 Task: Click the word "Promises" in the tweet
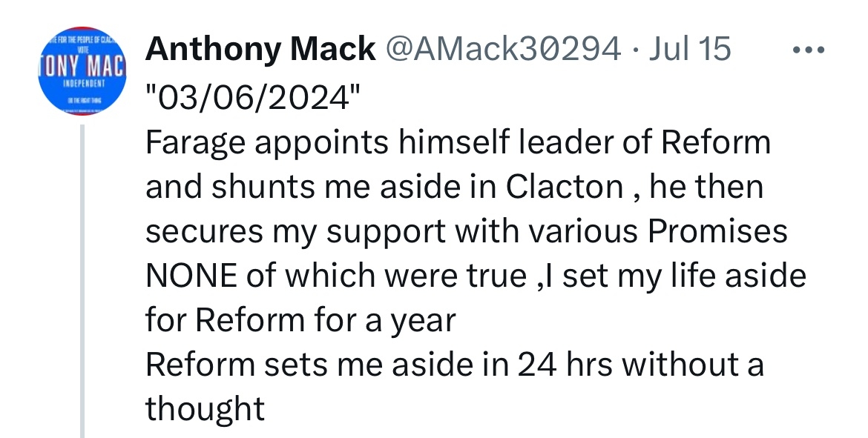click(x=717, y=232)
